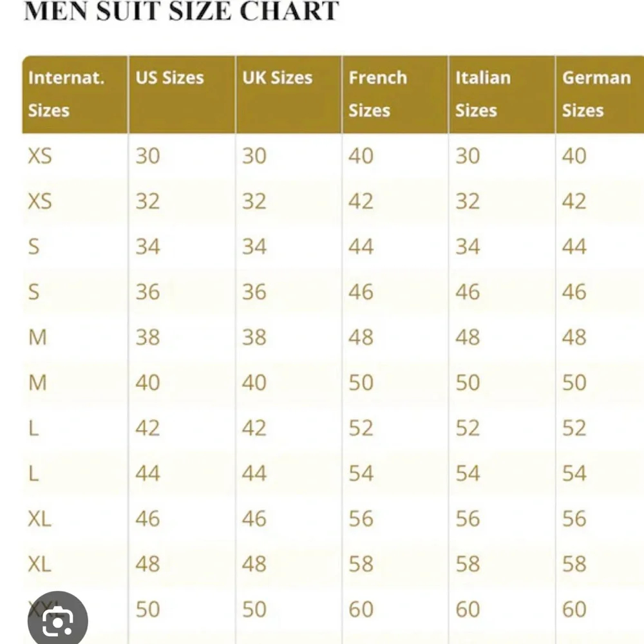Screen dimensions: 644x644
Task: Click French size 44 cell
Action: (361, 247)
